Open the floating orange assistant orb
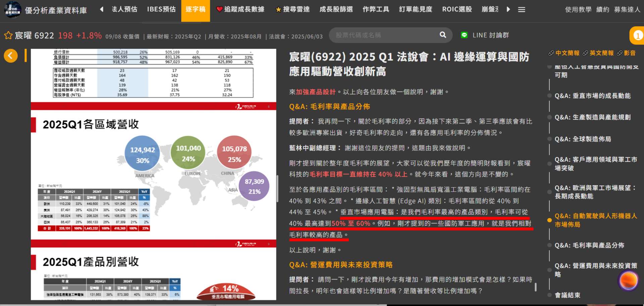Image resolution: width=644 pixels, height=306 pixels. pos(628,280)
